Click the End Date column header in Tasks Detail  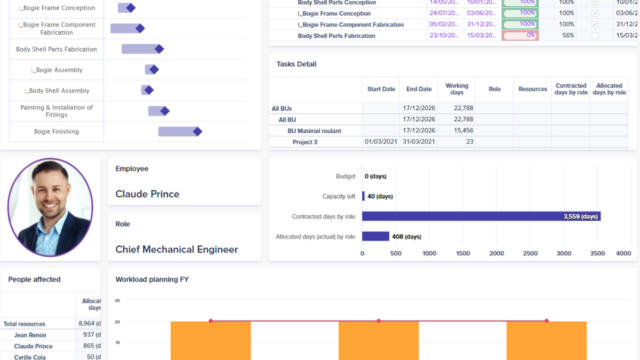coord(419,89)
